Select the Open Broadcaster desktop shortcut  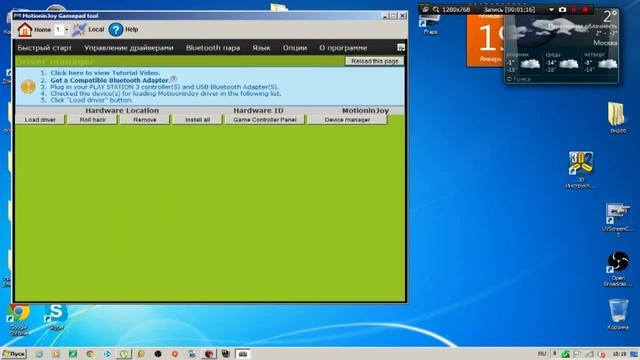tap(618, 269)
